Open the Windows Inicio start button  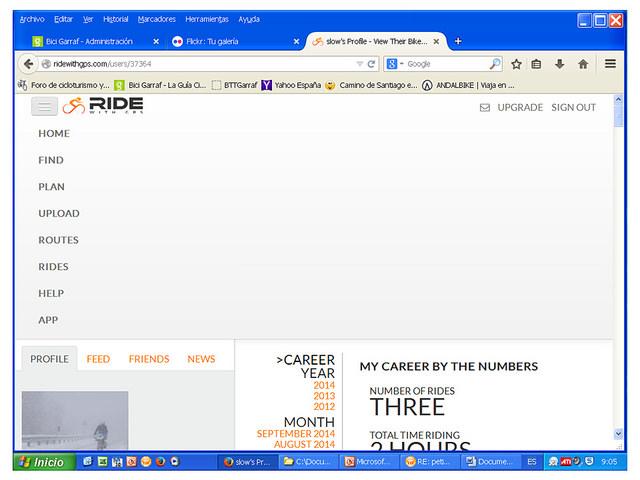44,462
